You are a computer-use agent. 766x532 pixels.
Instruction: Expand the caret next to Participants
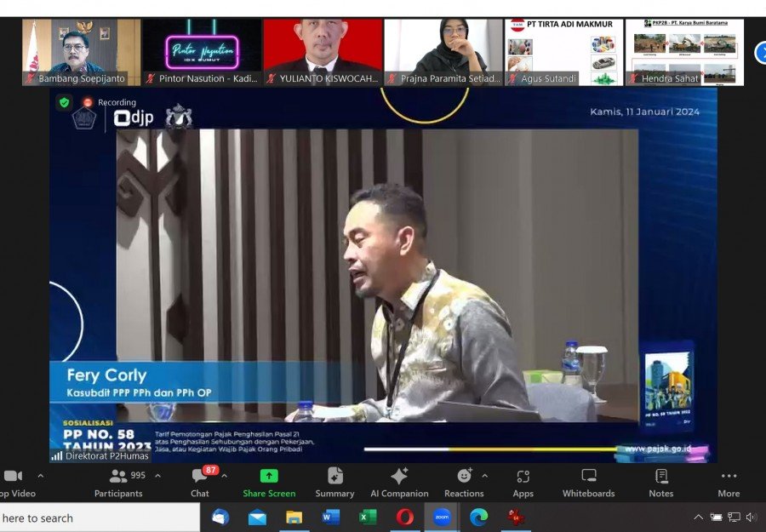click(x=157, y=476)
